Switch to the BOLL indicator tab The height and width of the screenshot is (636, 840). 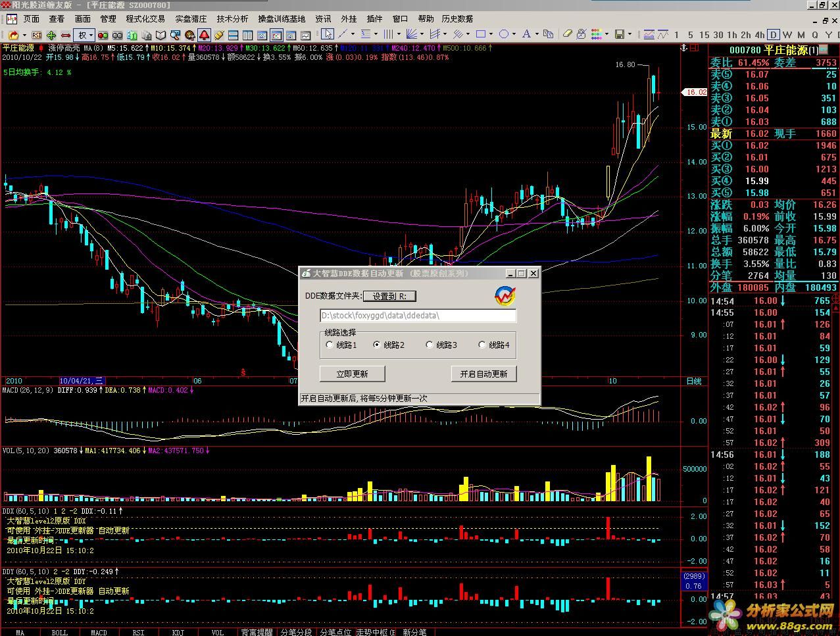coord(59,632)
